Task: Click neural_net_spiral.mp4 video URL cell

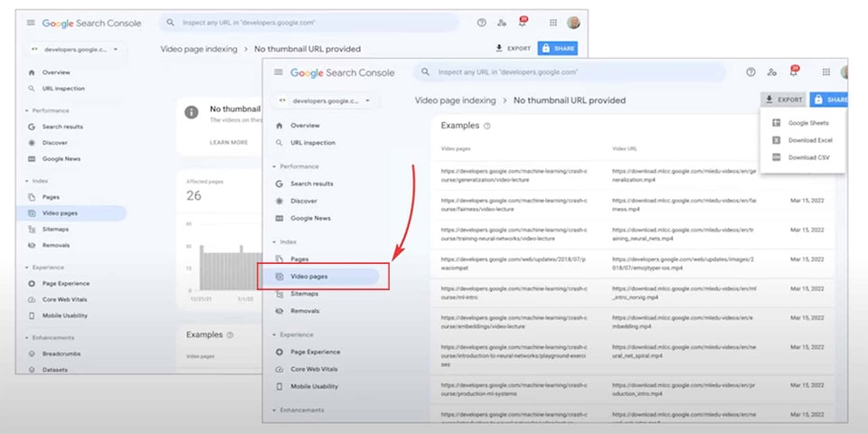Action: click(684, 352)
